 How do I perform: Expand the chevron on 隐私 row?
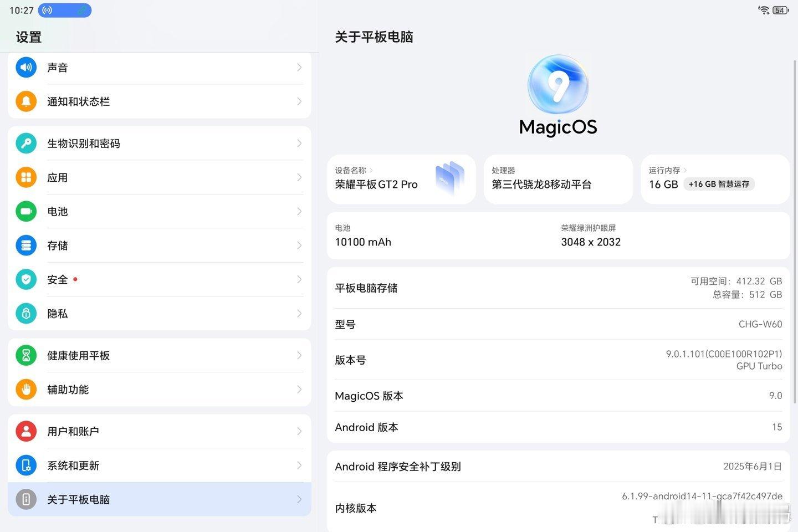[x=299, y=314]
